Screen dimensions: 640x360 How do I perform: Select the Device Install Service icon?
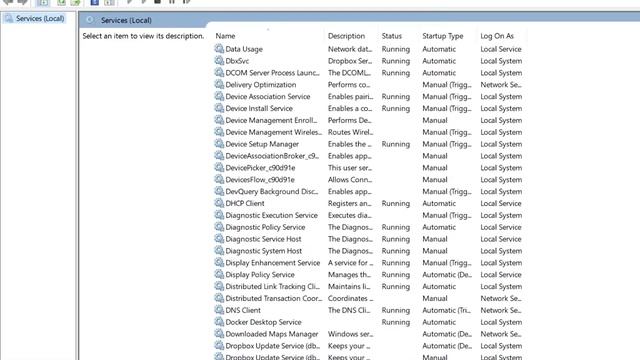pyautogui.click(x=219, y=108)
